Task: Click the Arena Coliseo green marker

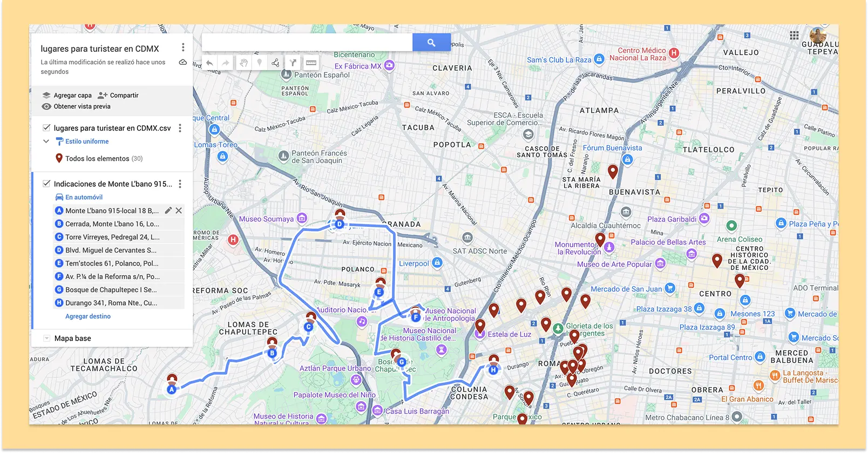Action: click(731, 226)
